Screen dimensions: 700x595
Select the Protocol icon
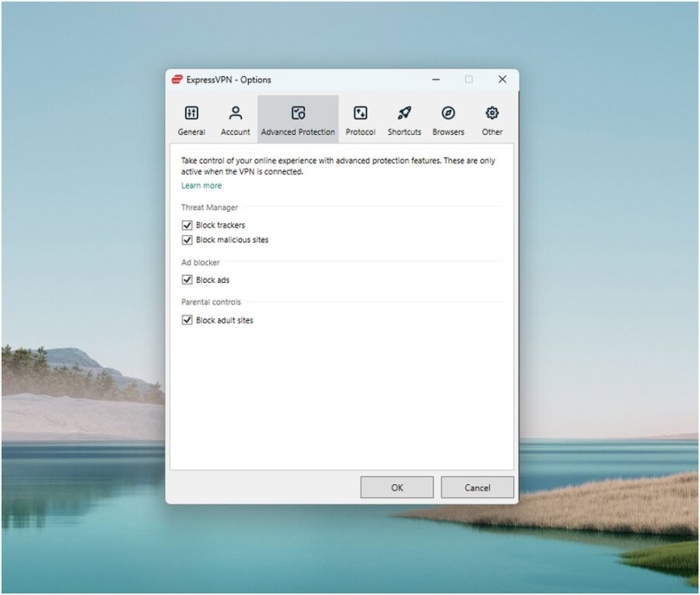click(x=360, y=112)
